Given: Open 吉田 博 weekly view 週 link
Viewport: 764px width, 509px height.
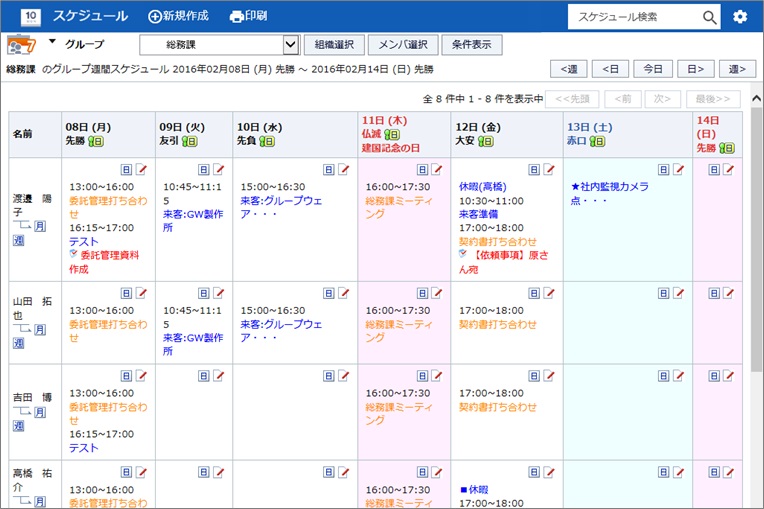Looking at the screenshot, I should [x=19, y=426].
